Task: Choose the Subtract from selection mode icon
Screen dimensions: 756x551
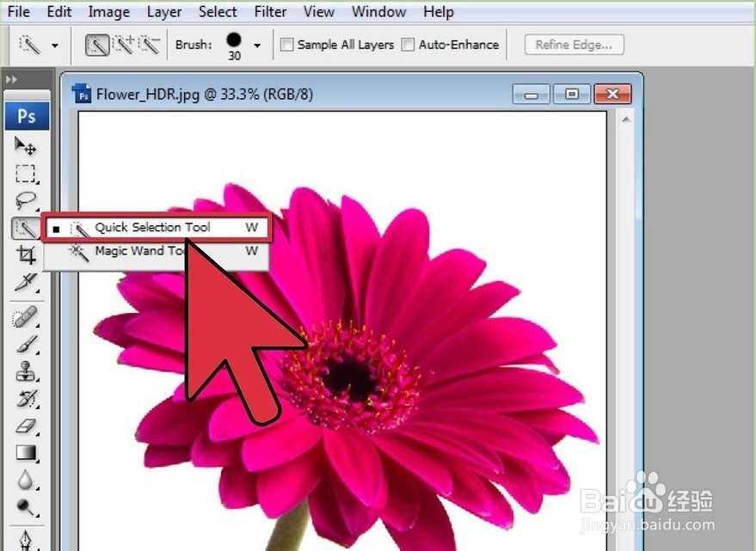Action: pyautogui.click(x=150, y=45)
